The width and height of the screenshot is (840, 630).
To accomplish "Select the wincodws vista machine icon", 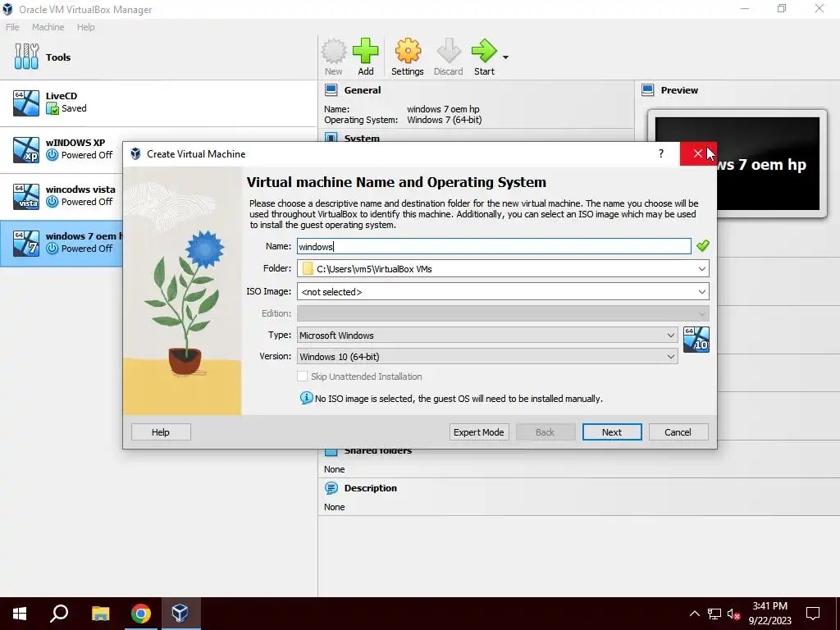I will pyautogui.click(x=26, y=196).
